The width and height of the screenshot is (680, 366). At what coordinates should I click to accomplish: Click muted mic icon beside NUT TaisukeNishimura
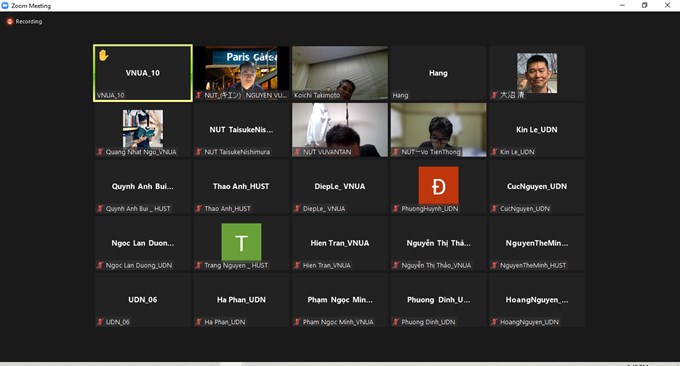tap(199, 152)
